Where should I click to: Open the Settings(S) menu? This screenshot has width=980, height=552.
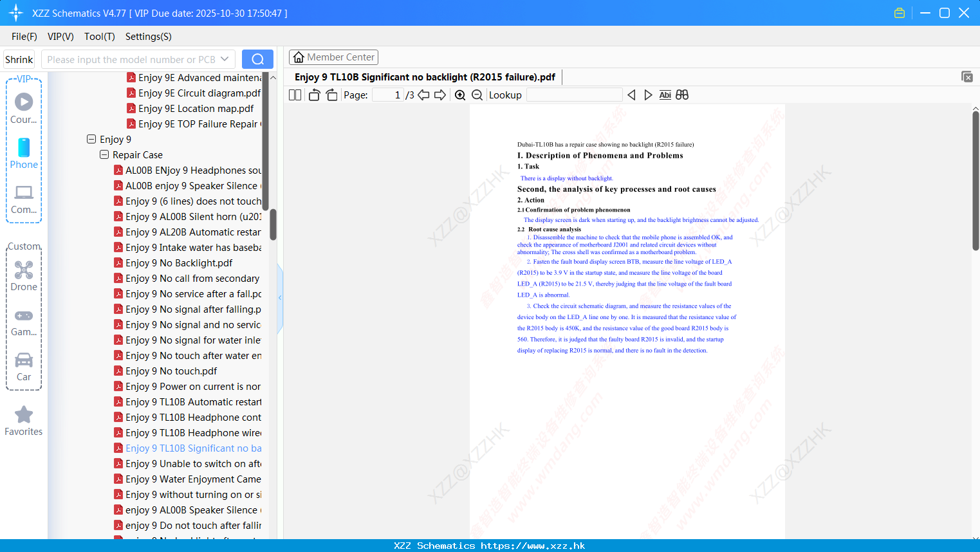(x=149, y=37)
